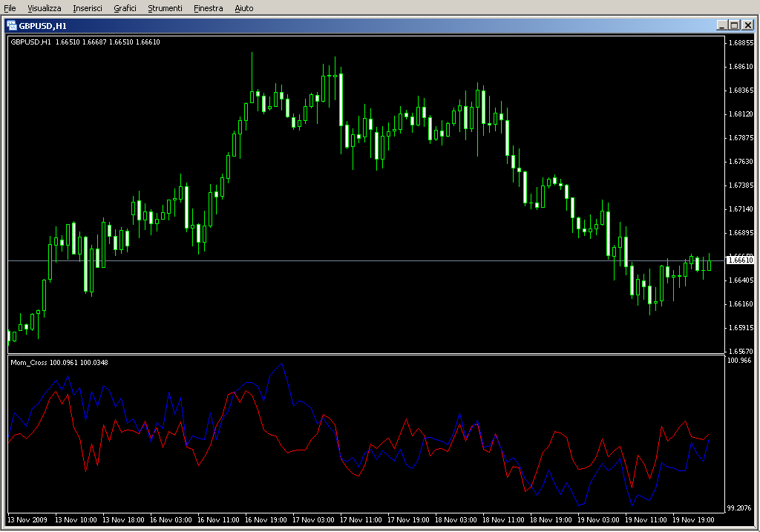Click the 1.66160 price scale value

tap(741, 303)
